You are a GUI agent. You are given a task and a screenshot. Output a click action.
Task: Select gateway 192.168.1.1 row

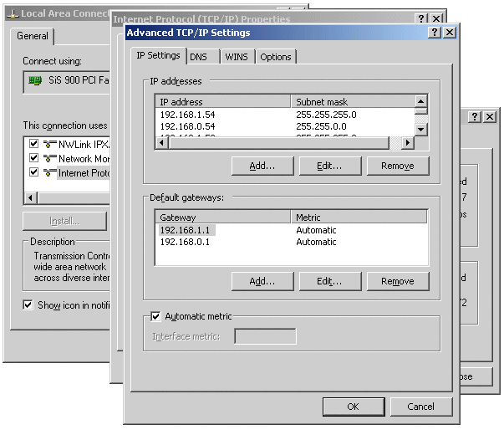pyautogui.click(x=291, y=230)
